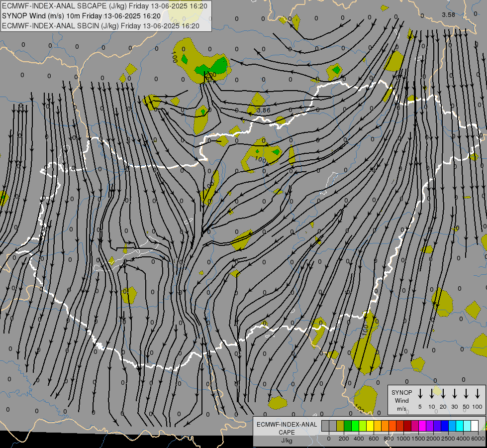
Task: Select the lime yellow-green CAPE legend swatch
Action: (x=363, y=426)
